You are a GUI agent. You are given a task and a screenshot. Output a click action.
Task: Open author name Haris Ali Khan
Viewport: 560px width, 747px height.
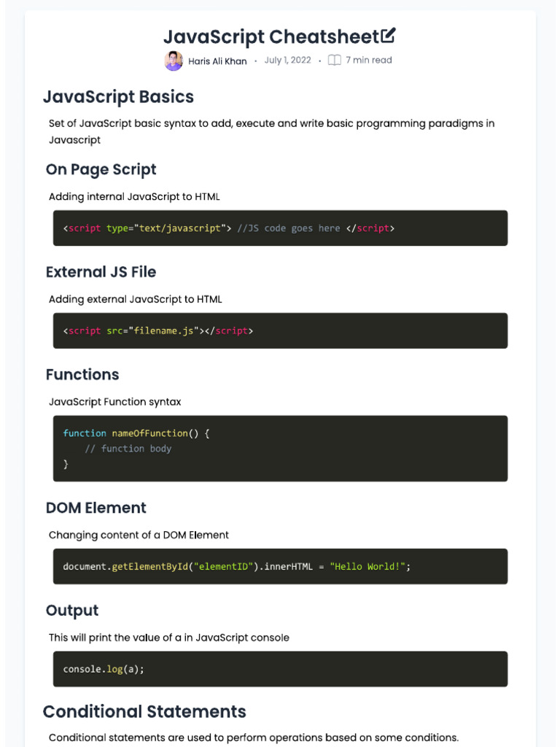[x=217, y=61]
